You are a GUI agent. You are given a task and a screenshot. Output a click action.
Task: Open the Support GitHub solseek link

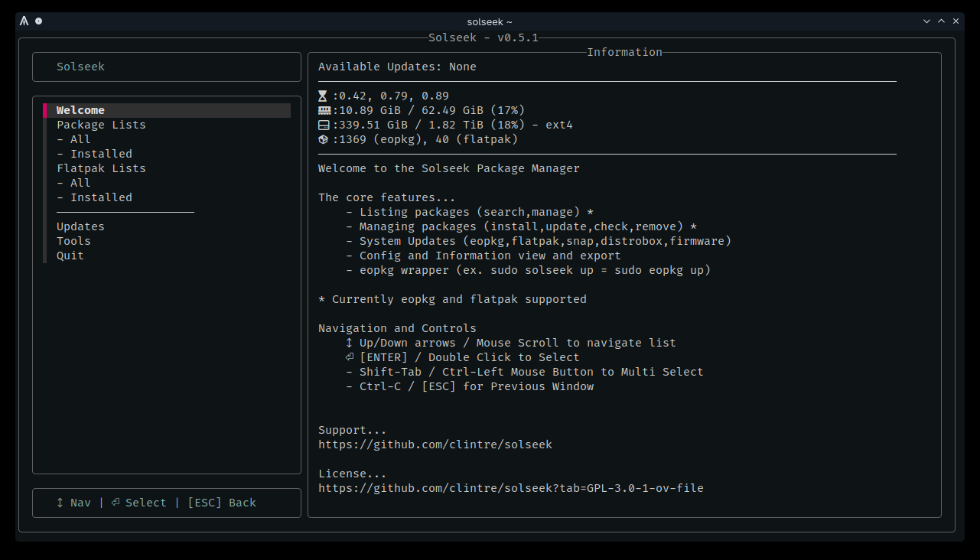point(435,444)
